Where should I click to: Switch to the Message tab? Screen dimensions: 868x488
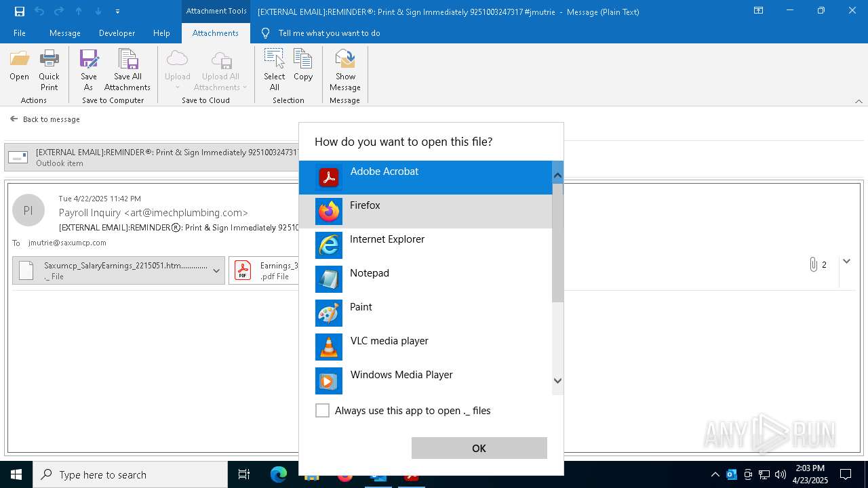65,33
